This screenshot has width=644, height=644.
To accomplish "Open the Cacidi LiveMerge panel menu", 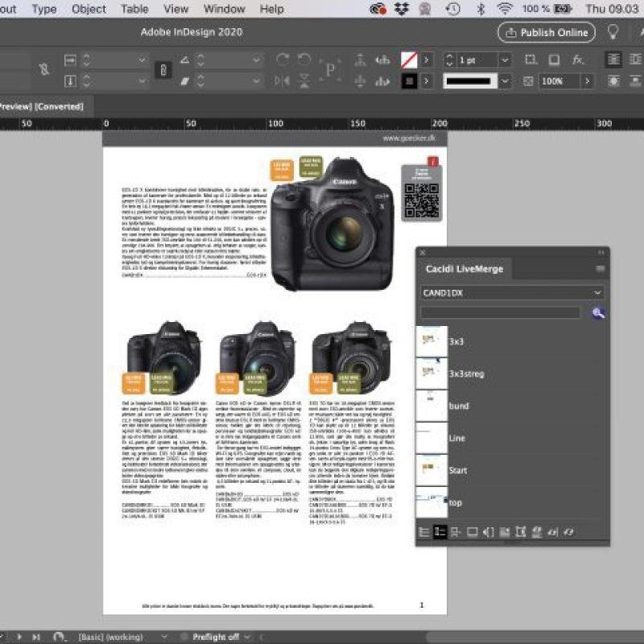I will [600, 269].
